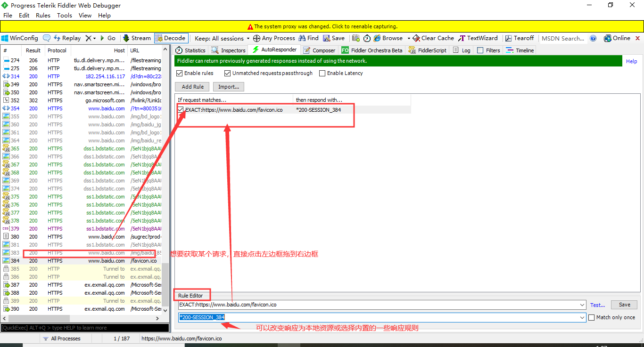Open the Keep: All sessions dropdown
Screen dimensions: 644x347
(x=222, y=38)
